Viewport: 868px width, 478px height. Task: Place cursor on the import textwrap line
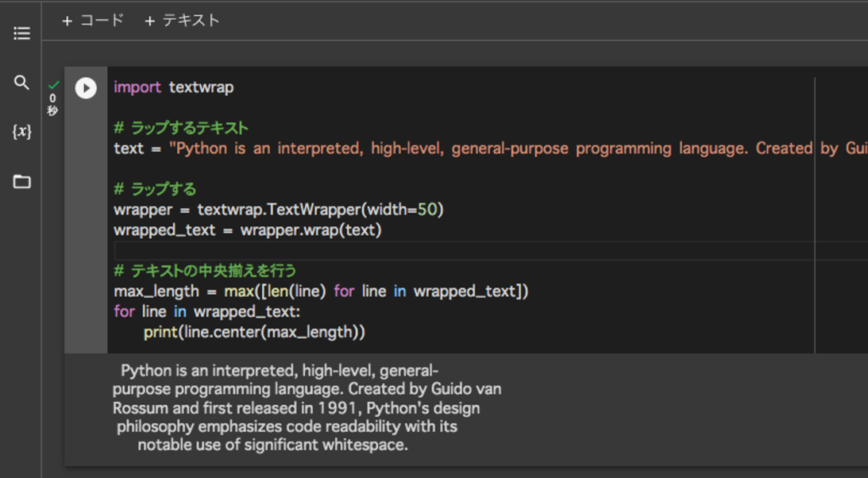[x=174, y=87]
